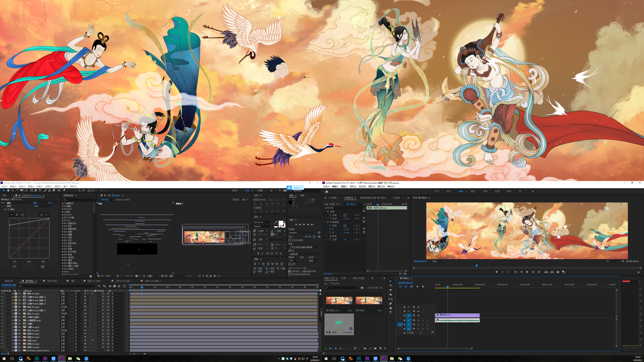Toggle 对齐 snapping checkbox in AE toolbar
Image resolution: width=644 pixels, height=362 pixels.
pos(89,191)
